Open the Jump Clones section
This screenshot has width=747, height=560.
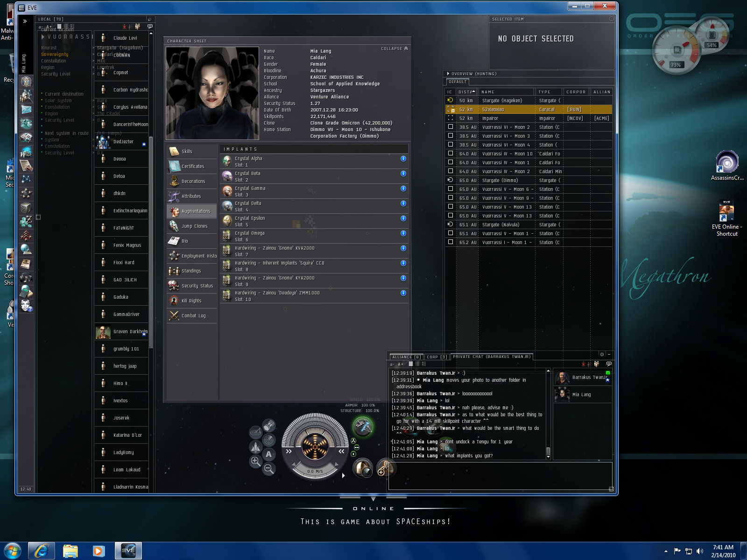pos(192,226)
